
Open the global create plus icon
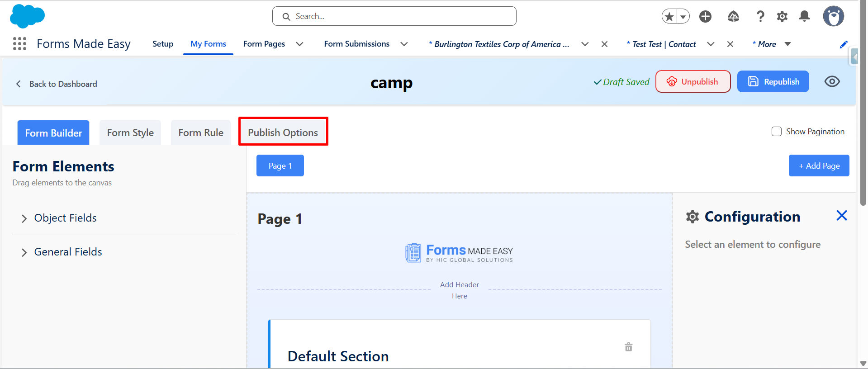[705, 17]
